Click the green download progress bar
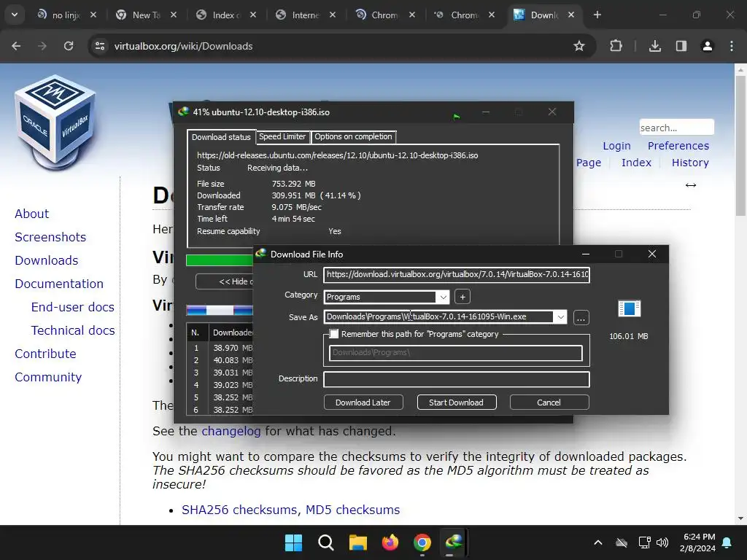 tap(219, 260)
